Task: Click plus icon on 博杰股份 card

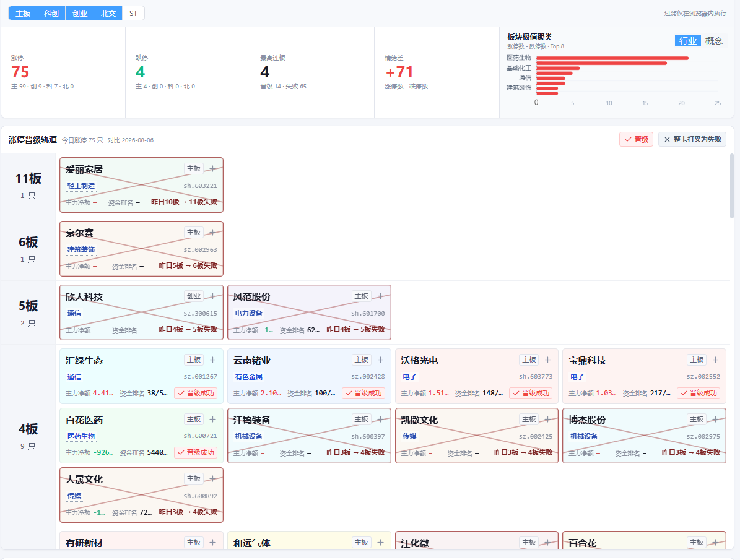Action: tap(715, 420)
